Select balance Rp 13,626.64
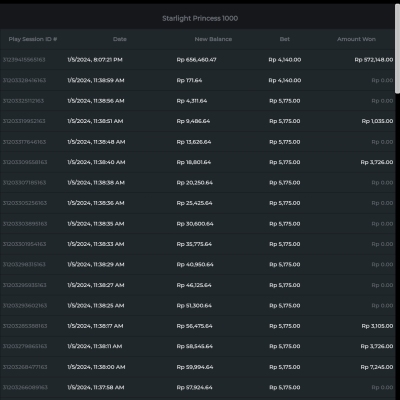The height and width of the screenshot is (400, 400). (x=194, y=142)
